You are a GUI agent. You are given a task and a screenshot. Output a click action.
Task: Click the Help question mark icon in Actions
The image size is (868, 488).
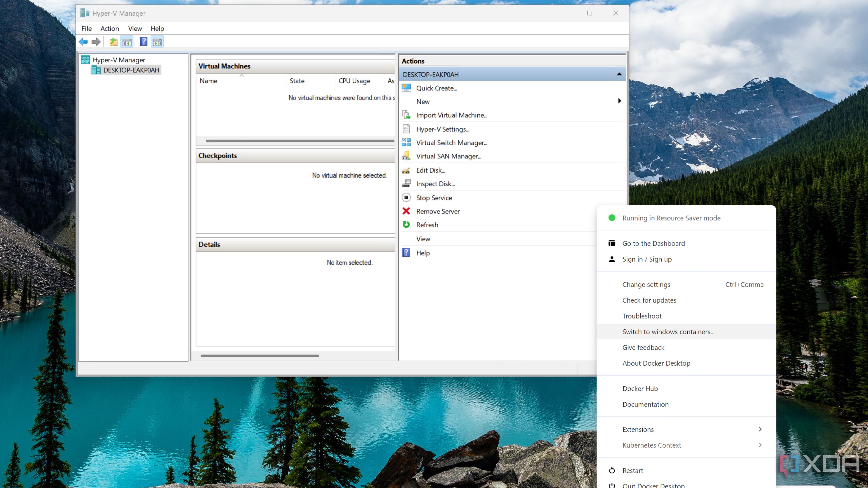tap(406, 253)
